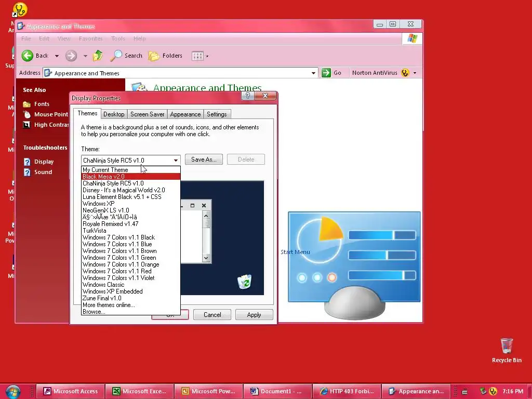Open the Forward button history dropdown arrow
The width and height of the screenshot is (532, 399).
85,56
